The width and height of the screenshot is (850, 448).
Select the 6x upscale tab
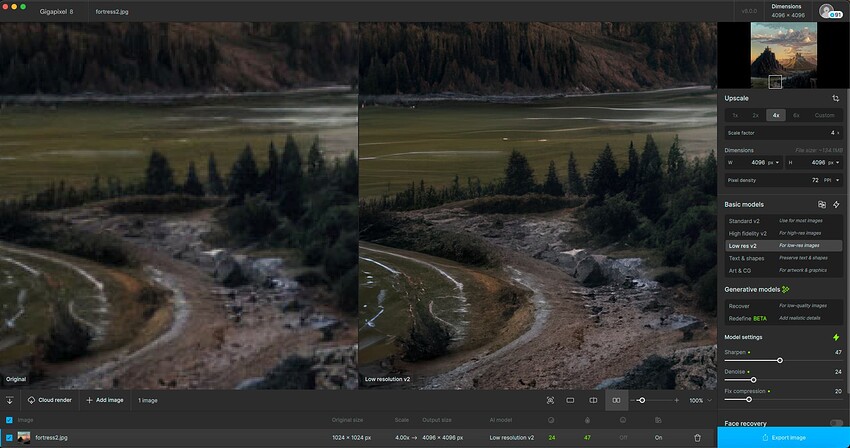click(796, 115)
